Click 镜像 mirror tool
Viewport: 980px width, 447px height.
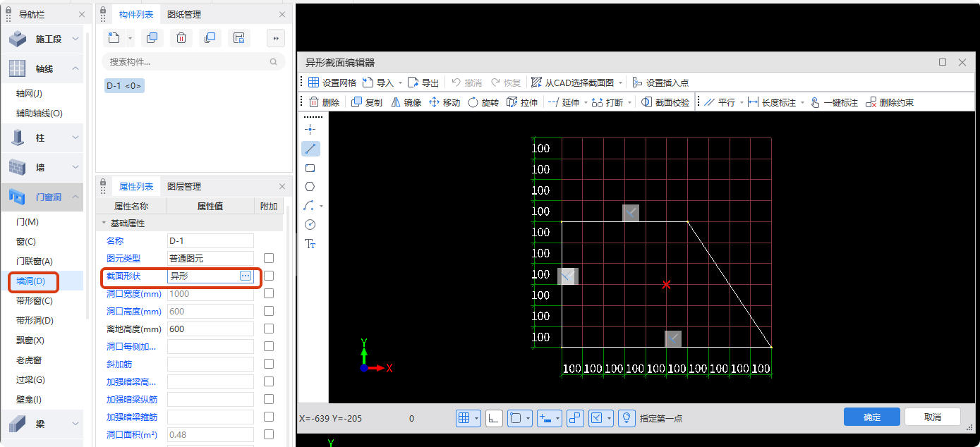[406, 102]
